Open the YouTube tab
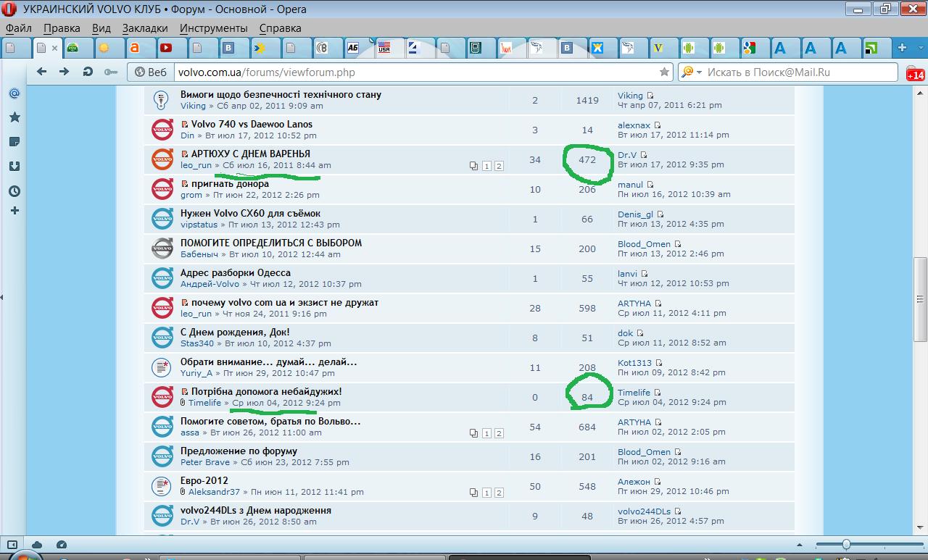The image size is (928, 560). click(x=166, y=48)
